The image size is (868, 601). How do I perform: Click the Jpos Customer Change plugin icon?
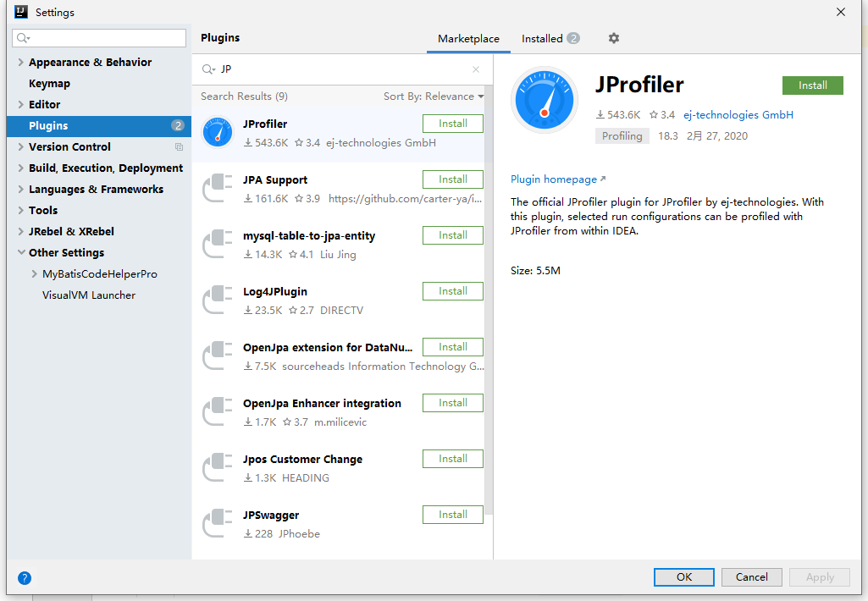(218, 467)
